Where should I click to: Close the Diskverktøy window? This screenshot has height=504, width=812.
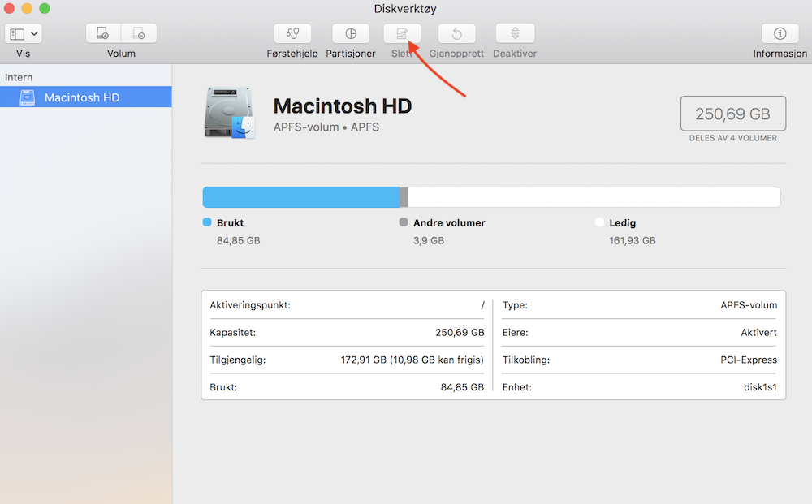tap(9, 8)
